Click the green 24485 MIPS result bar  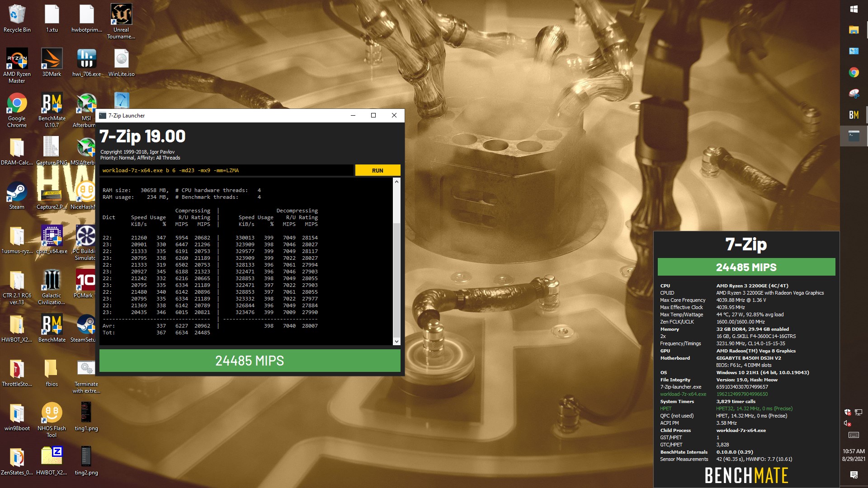[x=250, y=361]
